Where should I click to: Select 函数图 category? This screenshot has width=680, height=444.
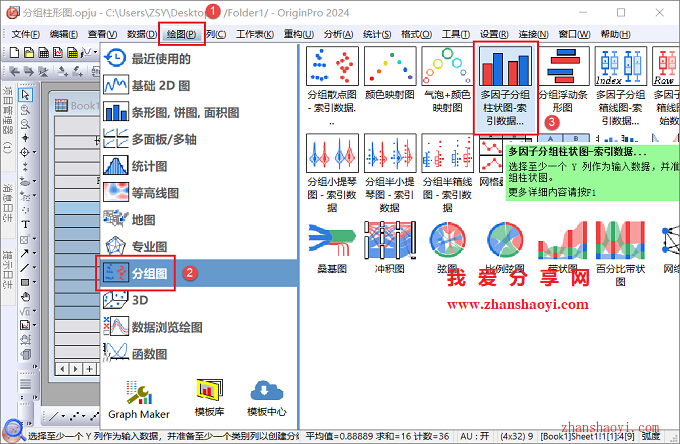click(x=199, y=354)
